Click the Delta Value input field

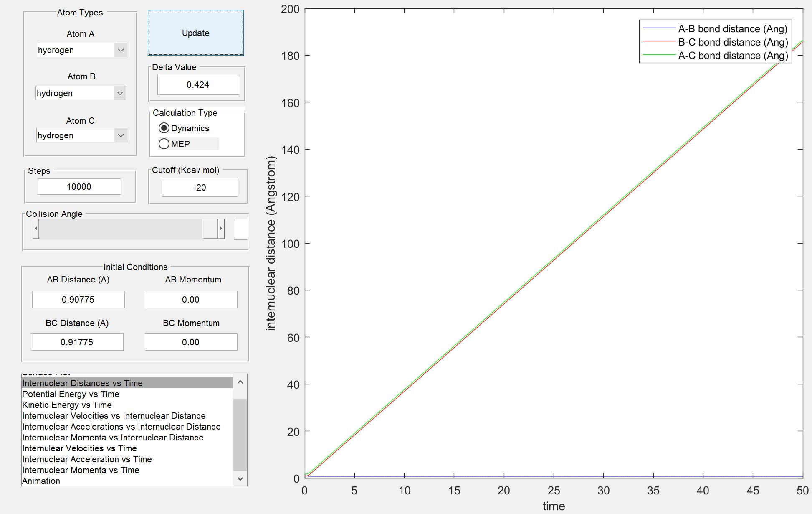[198, 85]
